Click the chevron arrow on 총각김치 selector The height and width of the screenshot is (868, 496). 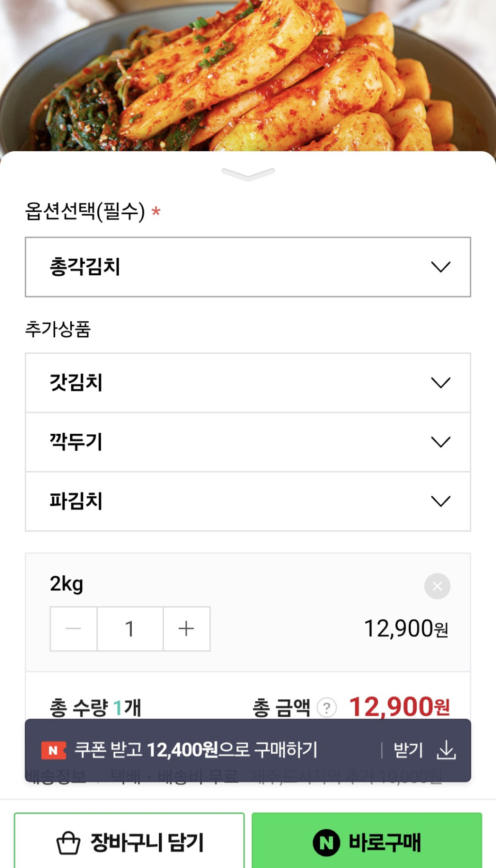[441, 267]
